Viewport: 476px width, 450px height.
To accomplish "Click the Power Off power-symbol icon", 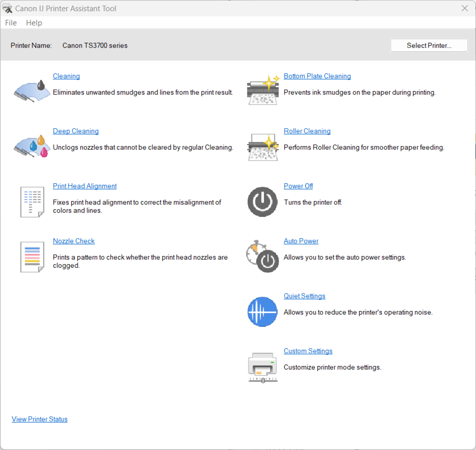I will point(262,202).
